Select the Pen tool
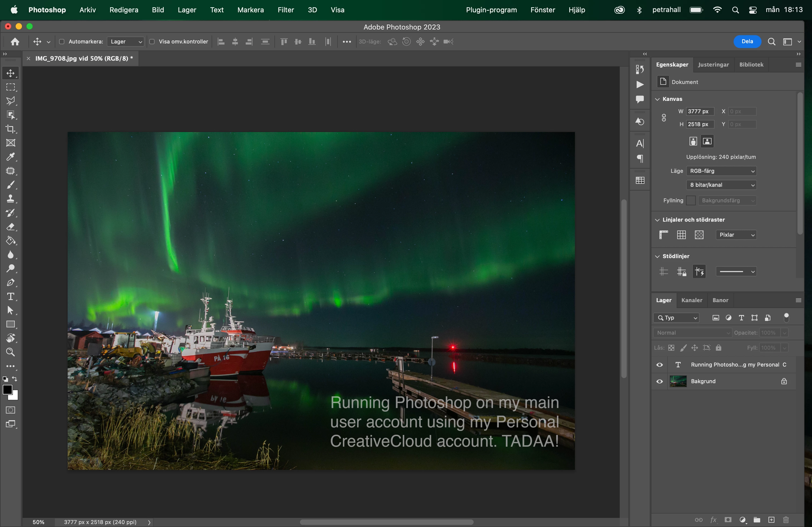Screen dimensions: 812x527 pyautogui.click(x=10, y=283)
